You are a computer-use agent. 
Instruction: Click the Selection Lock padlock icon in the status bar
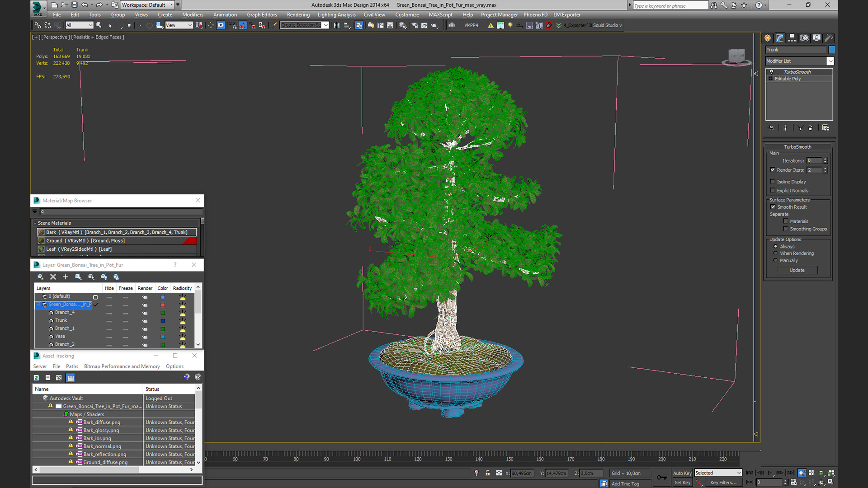pos(488,473)
